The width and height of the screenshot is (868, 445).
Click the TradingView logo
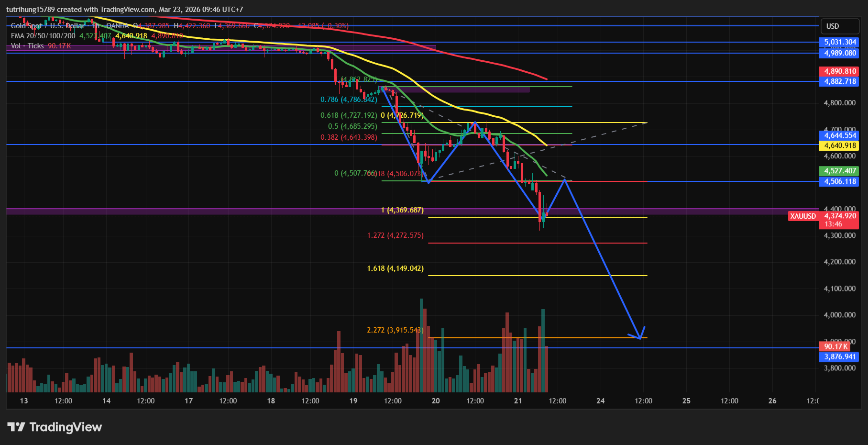[55, 427]
